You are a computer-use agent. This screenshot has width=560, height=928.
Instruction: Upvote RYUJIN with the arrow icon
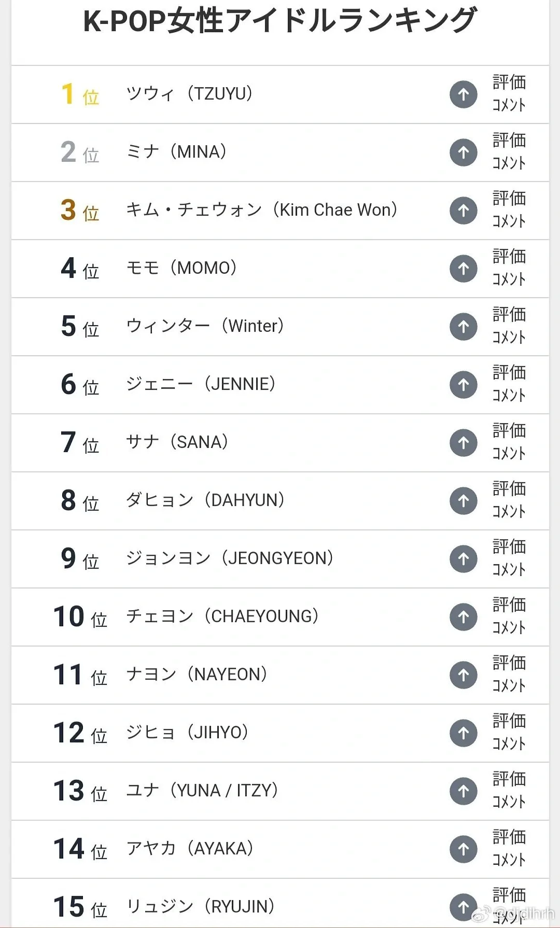point(464,907)
